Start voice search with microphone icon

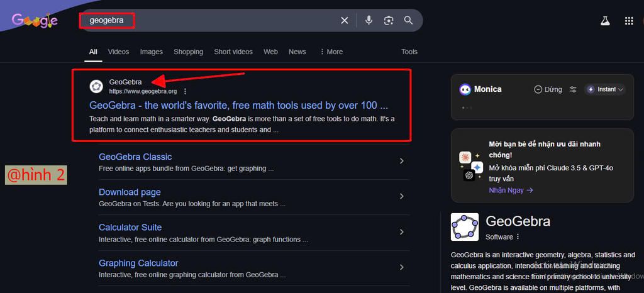coord(369,20)
